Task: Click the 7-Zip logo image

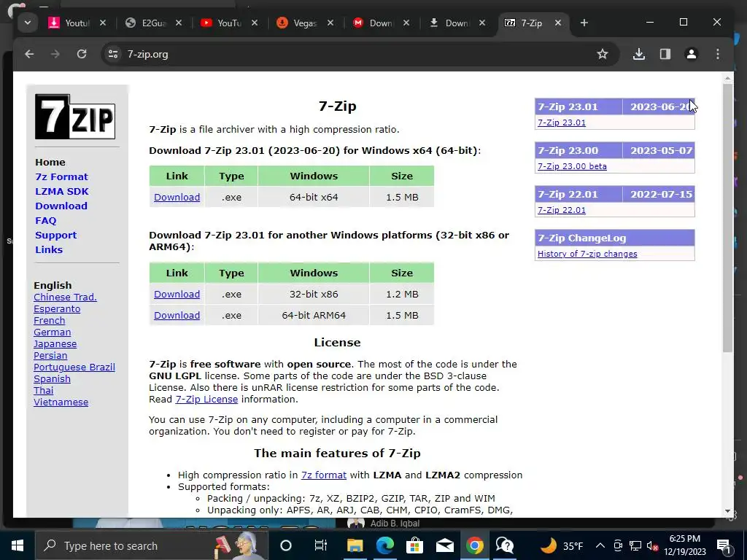Action: click(75, 117)
